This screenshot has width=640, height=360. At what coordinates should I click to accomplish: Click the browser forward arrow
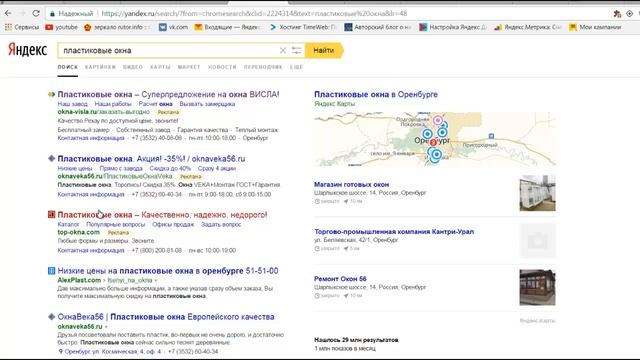click(22, 13)
